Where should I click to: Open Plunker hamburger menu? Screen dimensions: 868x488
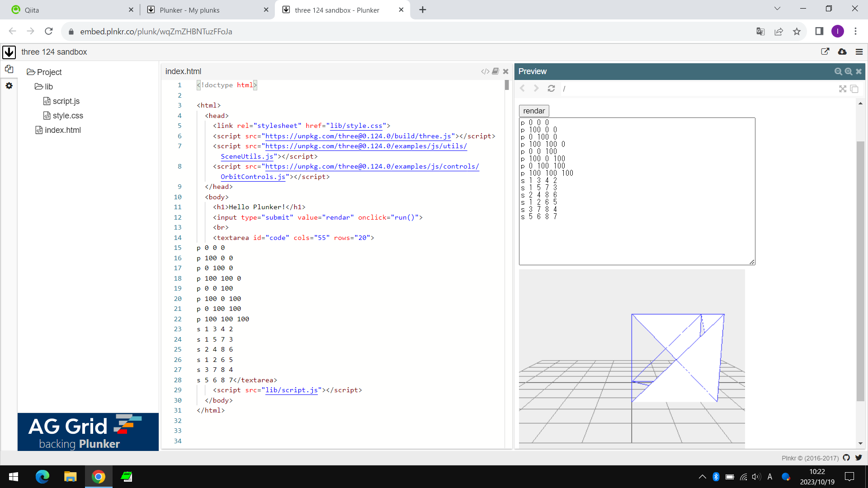click(859, 52)
